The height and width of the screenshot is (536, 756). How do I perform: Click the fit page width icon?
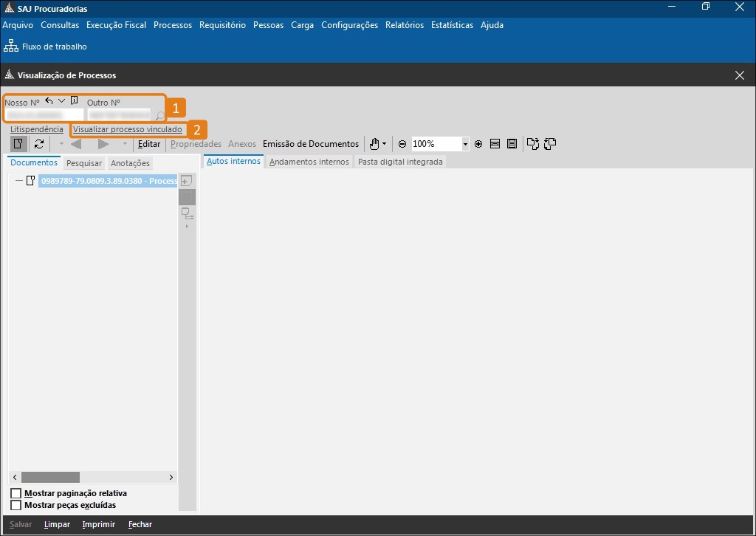495,144
